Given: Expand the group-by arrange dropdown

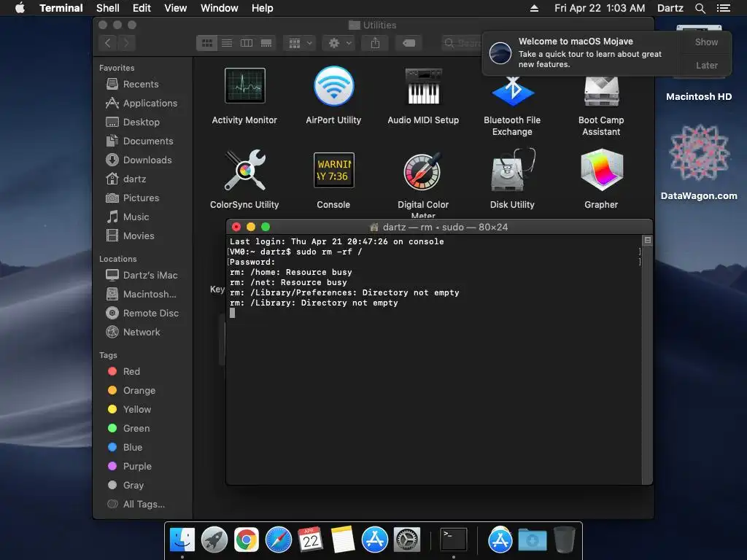Looking at the screenshot, I should (x=300, y=43).
